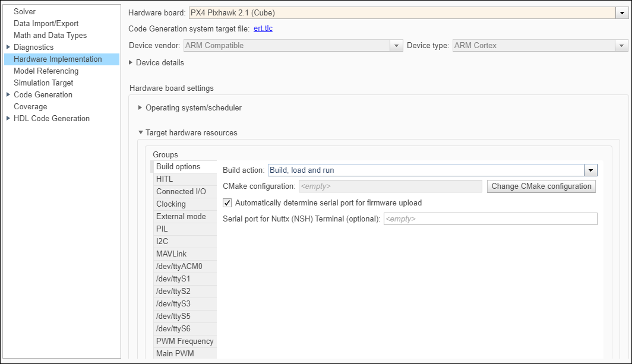Select Solver in the left pane
This screenshot has width=632, height=364.
pos(25,11)
